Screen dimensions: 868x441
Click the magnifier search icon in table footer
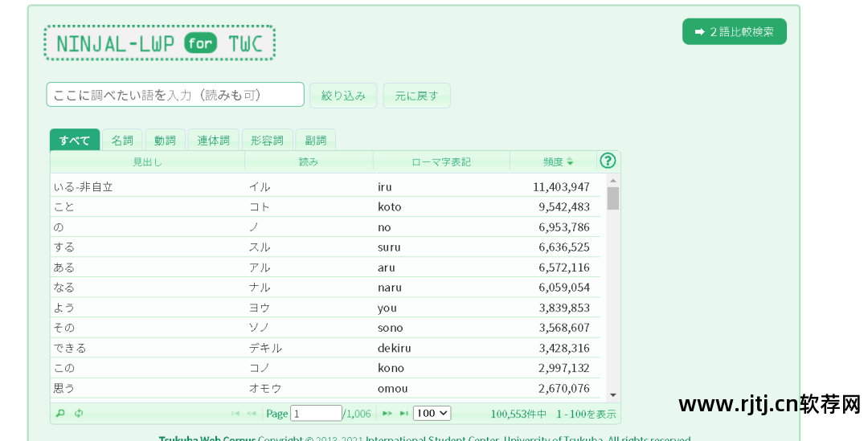point(60,414)
